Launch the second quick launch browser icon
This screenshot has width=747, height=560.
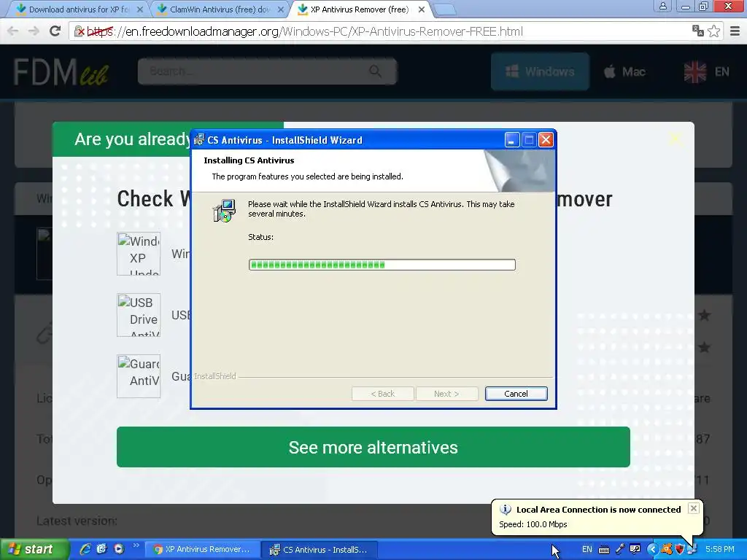[x=102, y=549]
